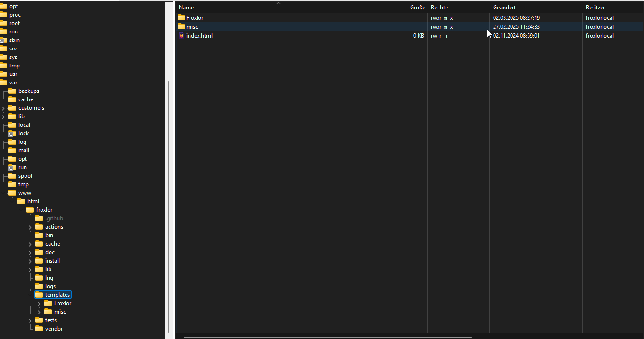Expand the lib folder under var
This screenshot has width=644, height=339.
[3, 116]
